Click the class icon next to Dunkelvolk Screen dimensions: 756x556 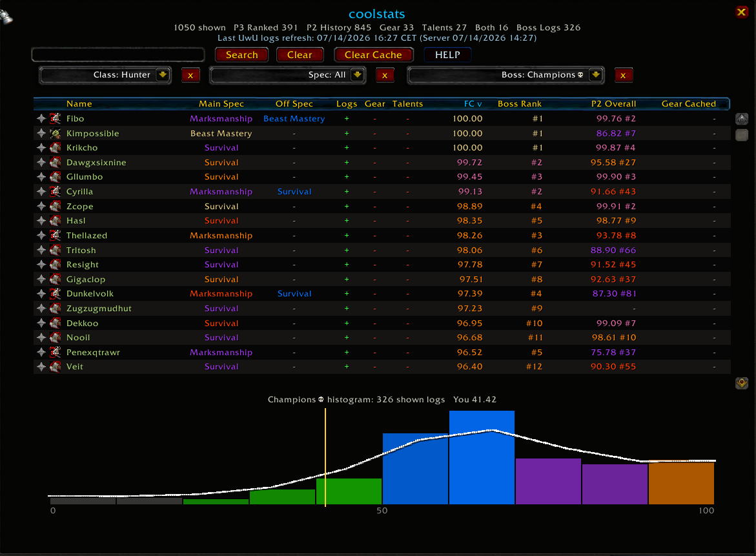click(56, 294)
